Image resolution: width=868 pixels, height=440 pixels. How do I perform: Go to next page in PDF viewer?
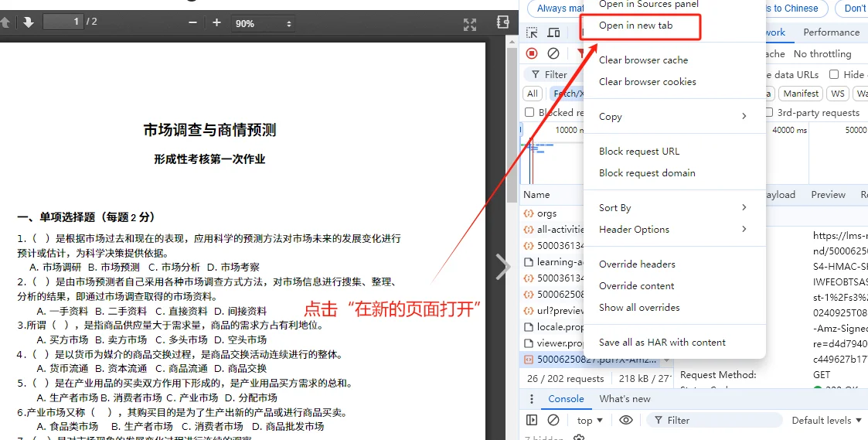coord(28,22)
